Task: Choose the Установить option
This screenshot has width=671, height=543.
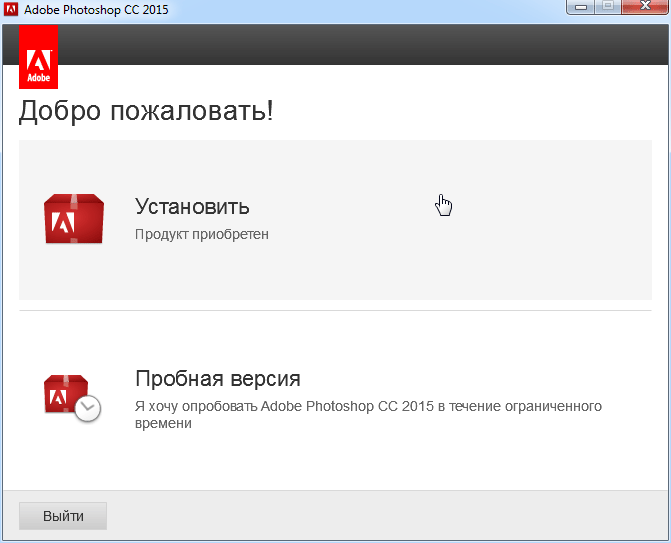Action: click(335, 220)
